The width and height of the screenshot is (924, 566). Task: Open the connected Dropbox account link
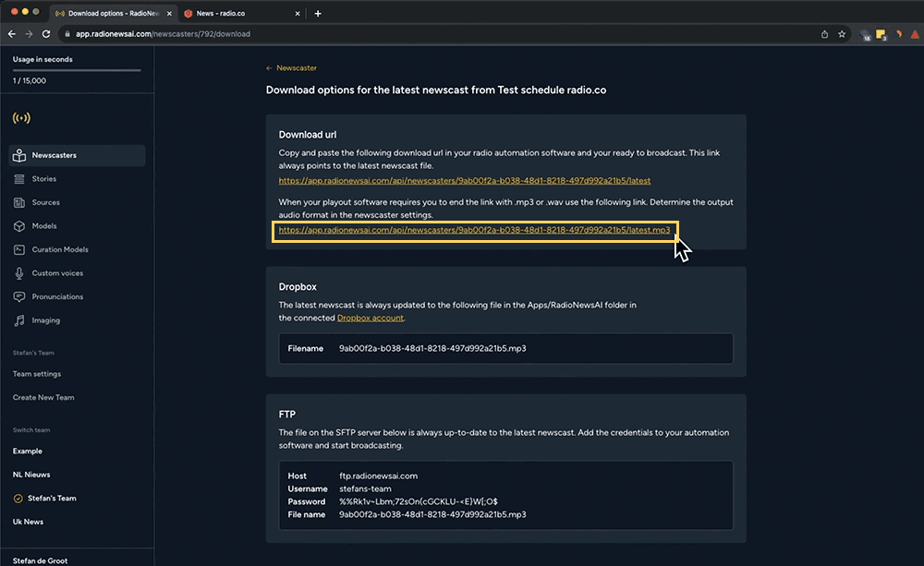pos(371,317)
